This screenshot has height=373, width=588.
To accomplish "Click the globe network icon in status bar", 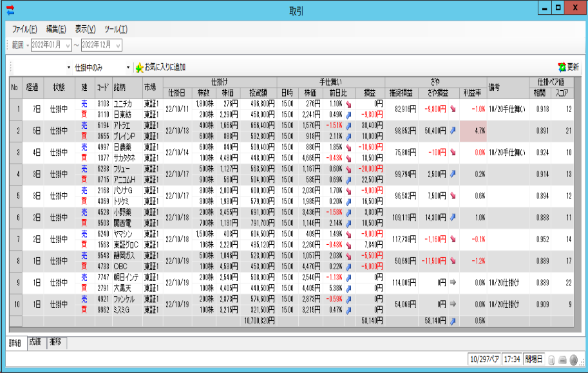I will [x=573, y=359].
